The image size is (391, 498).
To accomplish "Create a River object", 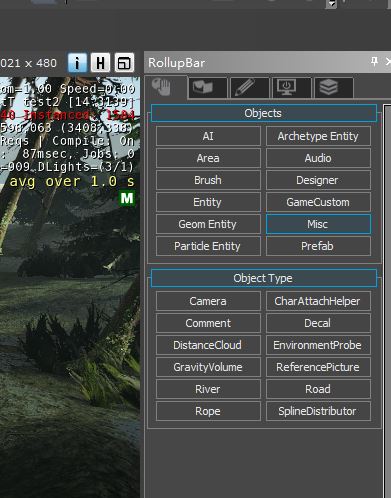I will coord(208,389).
